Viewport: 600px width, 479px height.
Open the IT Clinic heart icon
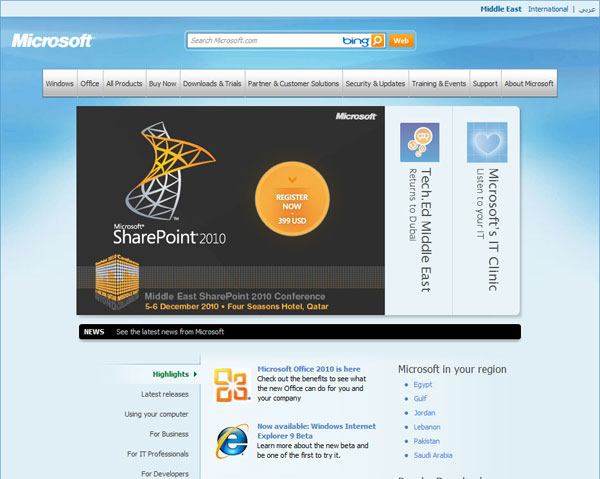pyautogui.click(x=487, y=142)
